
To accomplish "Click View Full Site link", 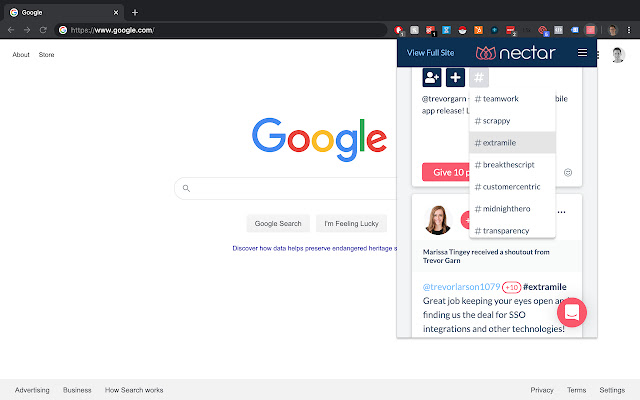I will pyautogui.click(x=430, y=53).
